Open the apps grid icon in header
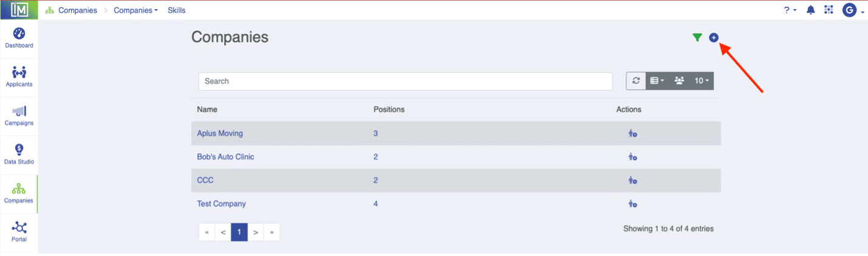868x256 pixels. (x=829, y=10)
